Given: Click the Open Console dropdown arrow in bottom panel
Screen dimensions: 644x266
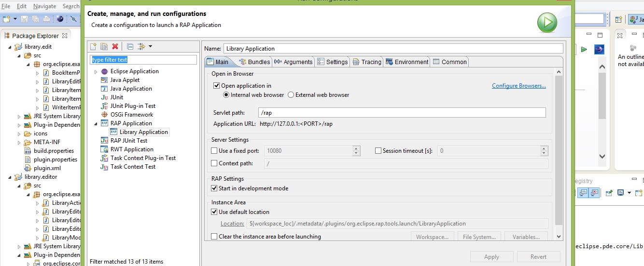Looking at the screenshot, I should pos(629,193).
